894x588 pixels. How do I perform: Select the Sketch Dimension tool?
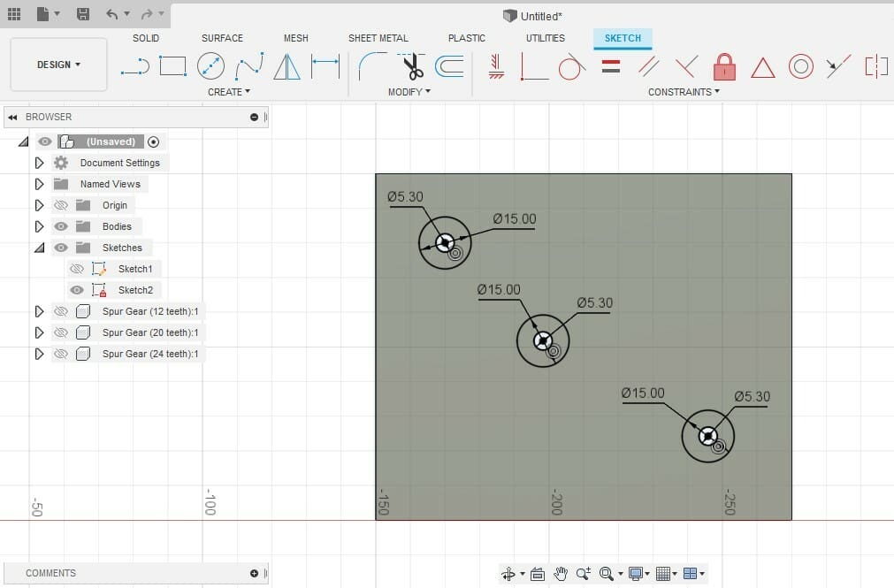[325, 66]
